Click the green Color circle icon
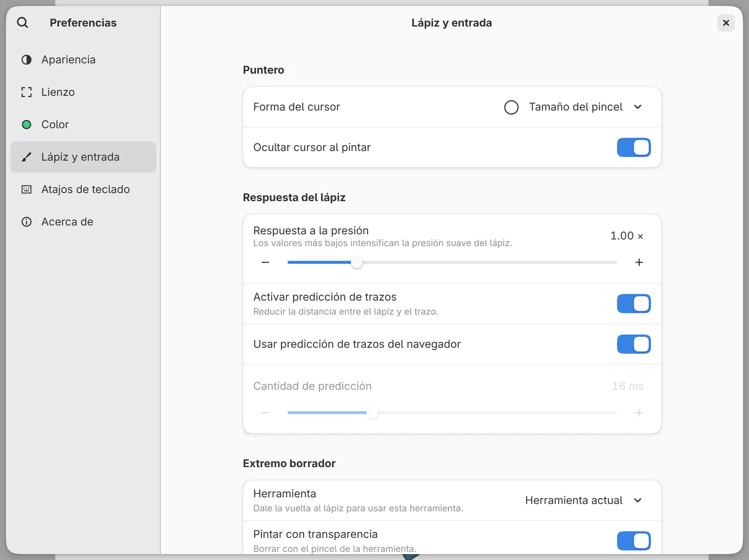Image resolution: width=749 pixels, height=560 pixels. pos(27,125)
